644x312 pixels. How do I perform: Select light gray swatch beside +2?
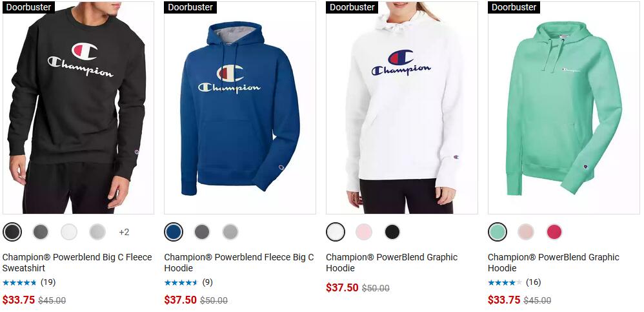click(x=97, y=232)
